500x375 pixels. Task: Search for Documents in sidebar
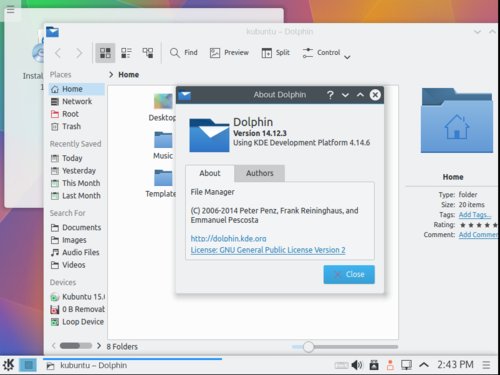coord(77,227)
